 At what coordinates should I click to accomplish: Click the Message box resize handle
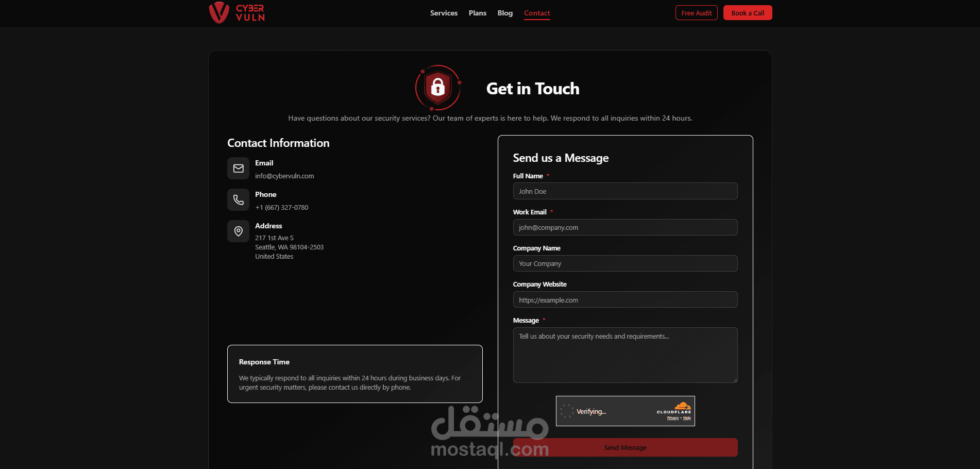[735, 380]
